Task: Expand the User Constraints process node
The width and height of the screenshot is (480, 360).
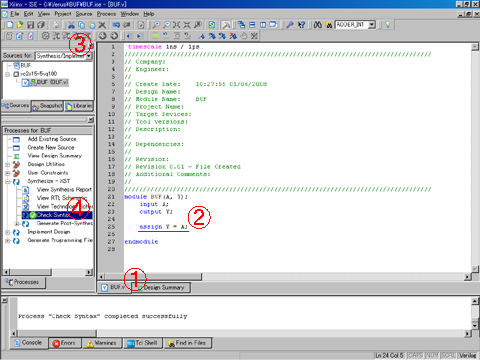Action: coord(7,173)
